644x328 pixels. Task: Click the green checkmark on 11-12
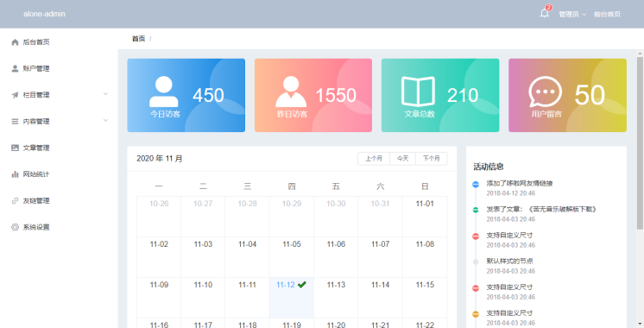point(302,284)
